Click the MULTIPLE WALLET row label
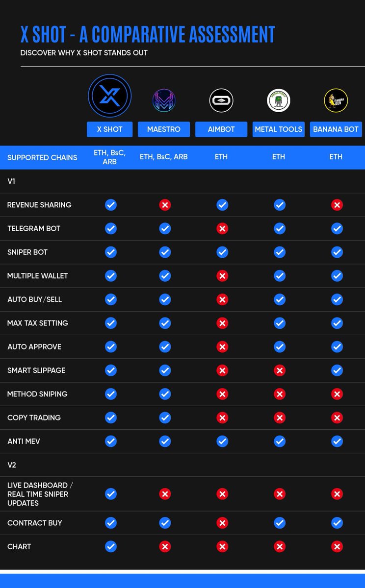This screenshot has height=588, width=365. pos(38,276)
